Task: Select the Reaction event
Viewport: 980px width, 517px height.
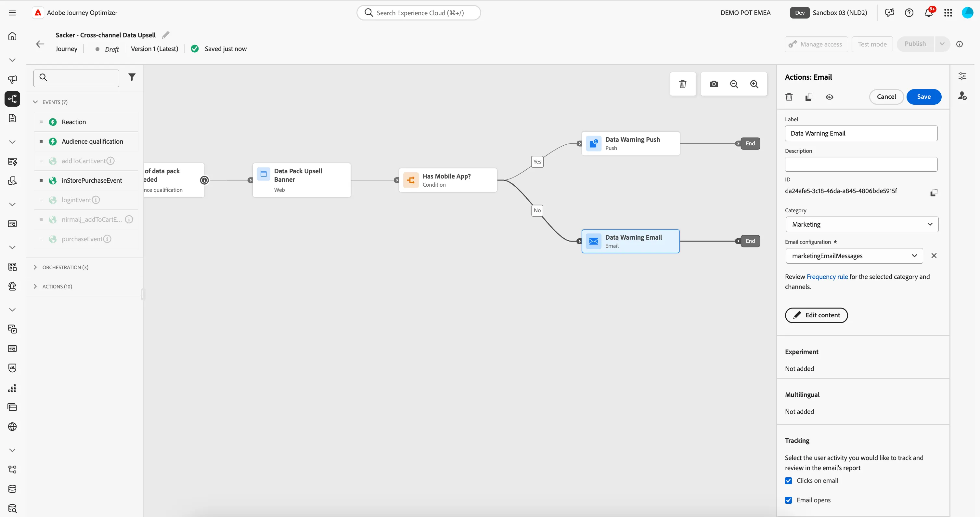Action: pyautogui.click(x=86, y=122)
